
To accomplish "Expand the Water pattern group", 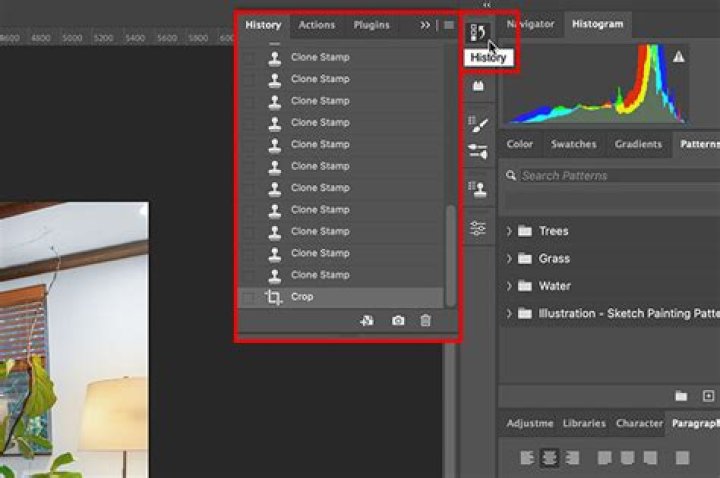I will coord(509,286).
